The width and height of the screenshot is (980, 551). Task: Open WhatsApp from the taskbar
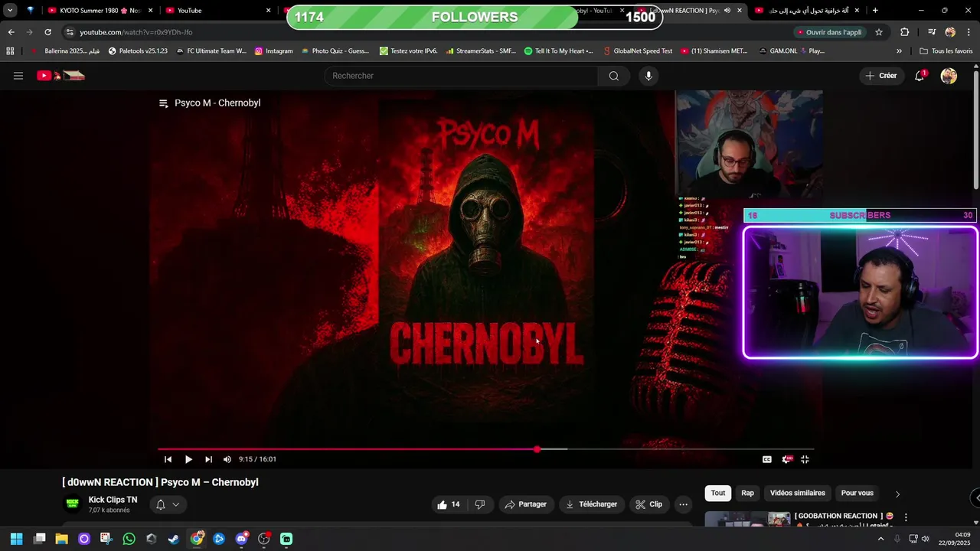pyautogui.click(x=129, y=539)
